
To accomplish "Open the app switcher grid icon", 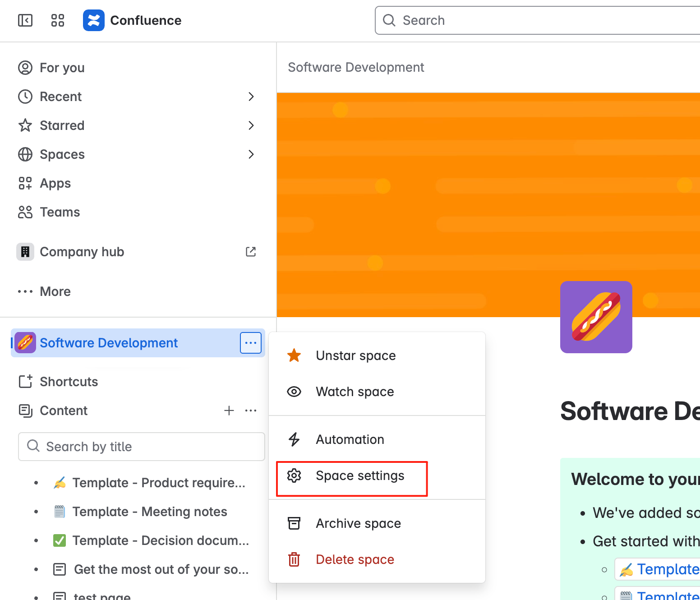I will [58, 20].
